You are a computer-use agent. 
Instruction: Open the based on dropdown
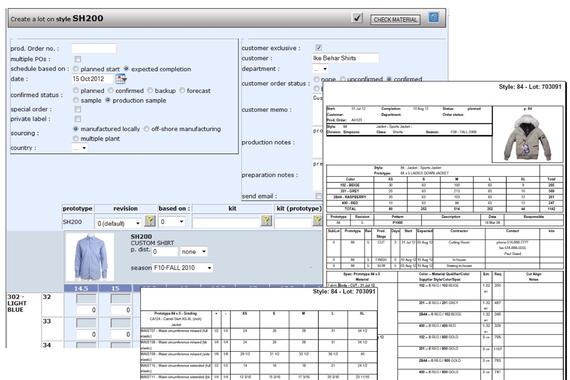tap(172, 221)
